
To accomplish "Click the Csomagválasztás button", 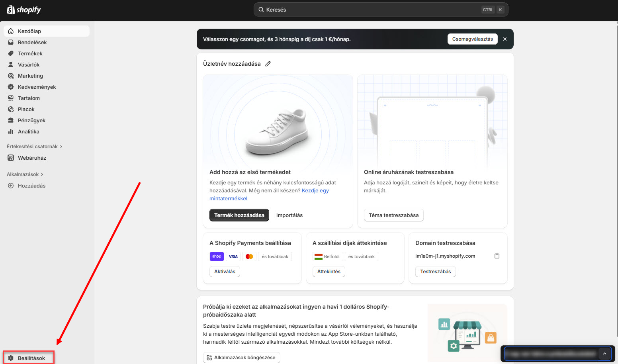I will point(472,39).
